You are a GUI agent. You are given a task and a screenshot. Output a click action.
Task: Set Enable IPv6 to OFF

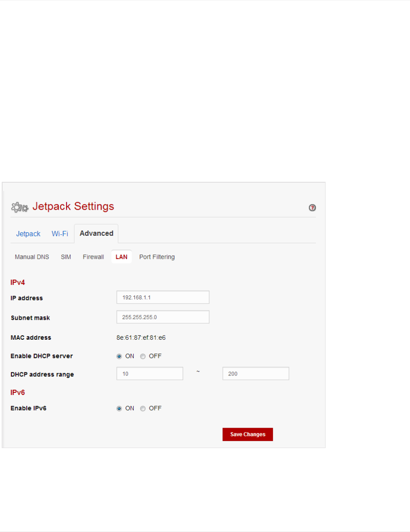pos(142,408)
